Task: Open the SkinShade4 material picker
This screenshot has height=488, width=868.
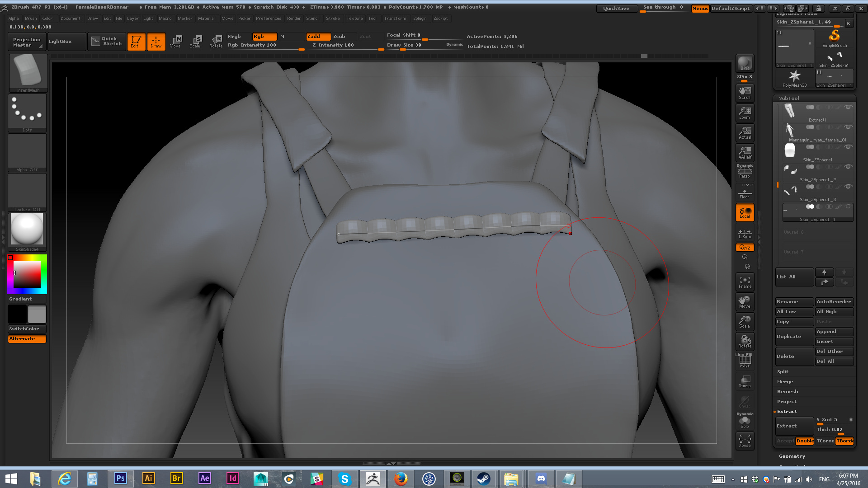Action: [27, 232]
